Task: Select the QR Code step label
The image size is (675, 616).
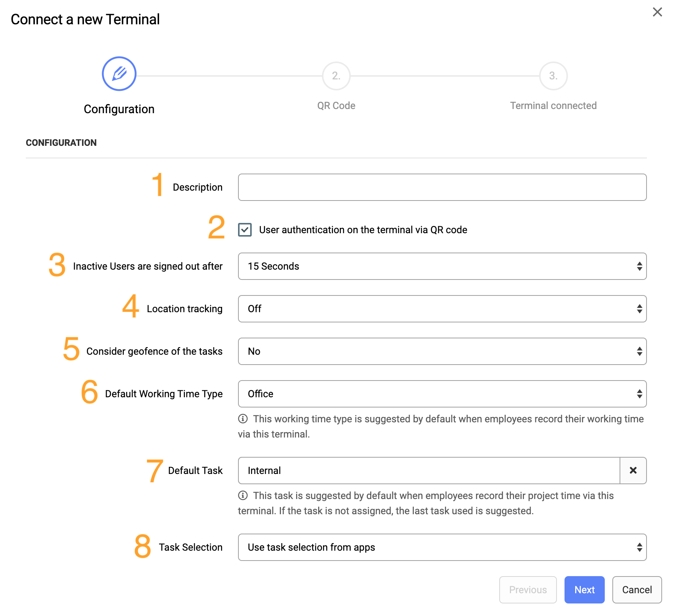Action: click(x=336, y=106)
